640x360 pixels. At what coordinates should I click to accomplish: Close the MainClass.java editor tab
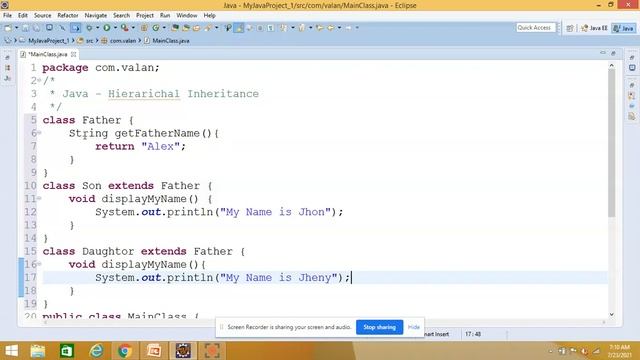tap(73, 54)
